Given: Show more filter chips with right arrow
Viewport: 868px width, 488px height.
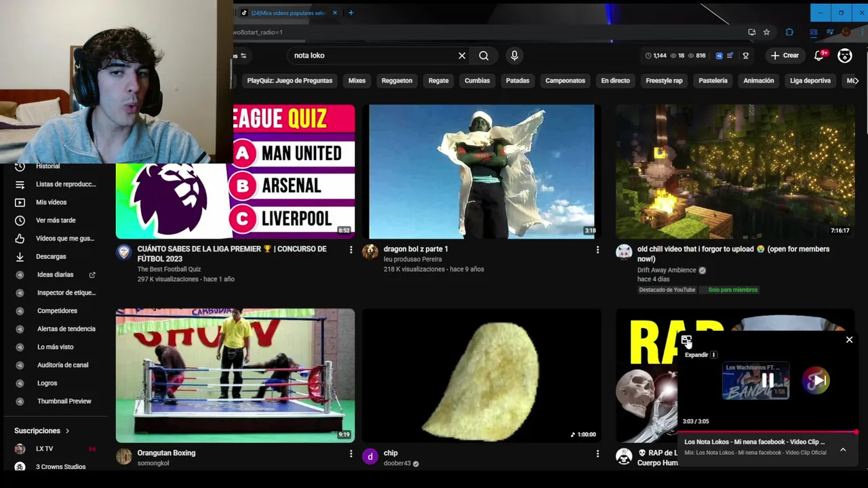Looking at the screenshot, I should (x=856, y=81).
